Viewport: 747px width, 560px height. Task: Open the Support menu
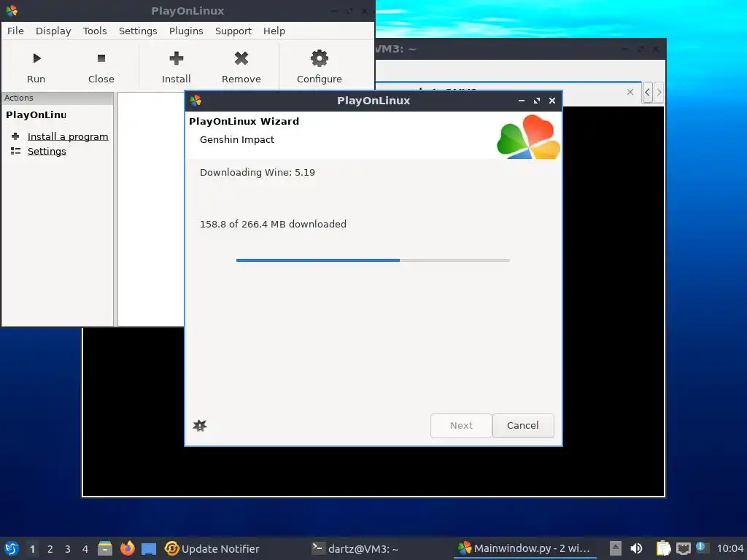(233, 31)
